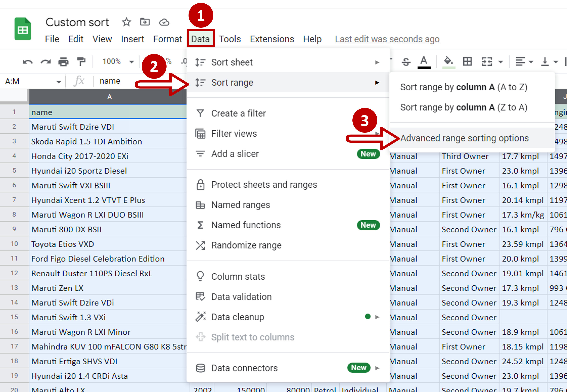Viewport: 567px width, 392px height.
Task: Select the Skoda Rapid 1.5 TDI Ambition cell
Action: 108,141
